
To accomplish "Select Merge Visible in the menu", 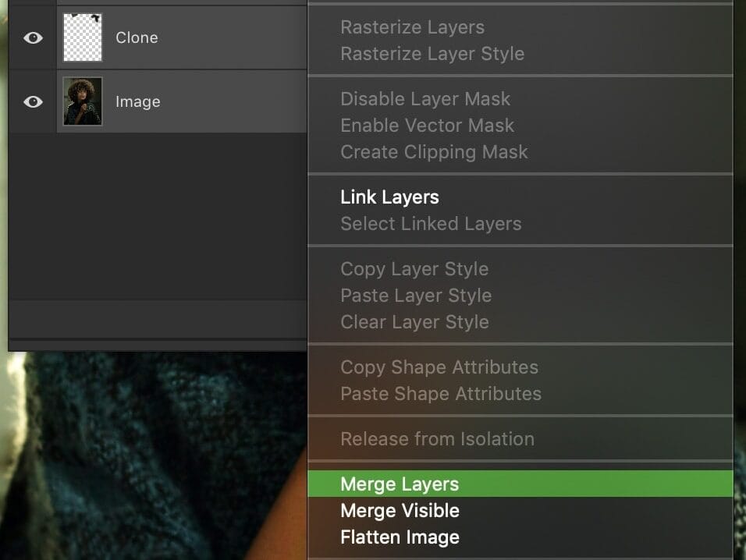I will [400, 511].
